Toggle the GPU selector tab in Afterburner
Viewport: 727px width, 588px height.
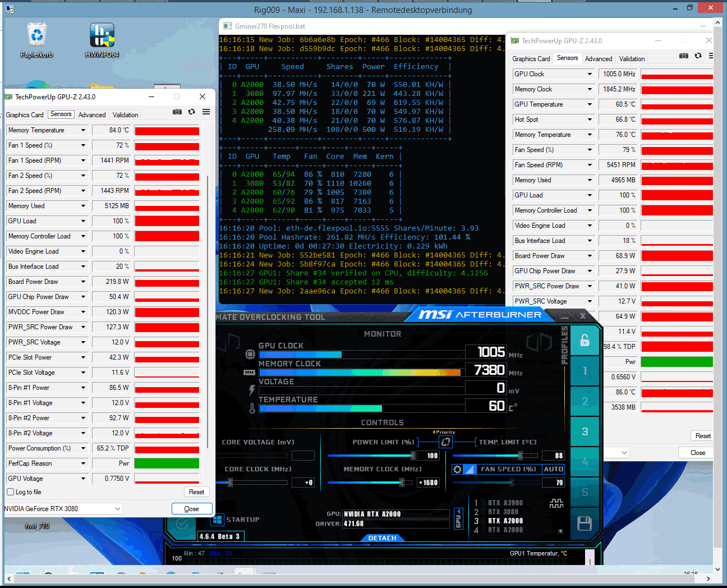click(458, 518)
